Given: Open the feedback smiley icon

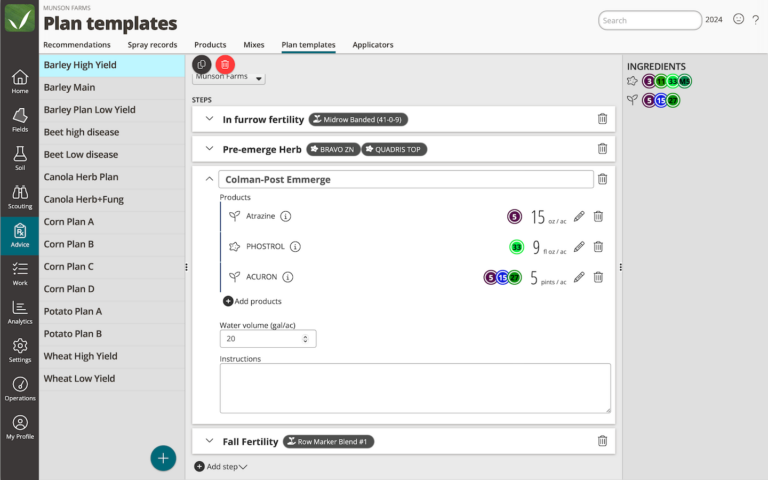Looking at the screenshot, I should [x=738, y=19].
